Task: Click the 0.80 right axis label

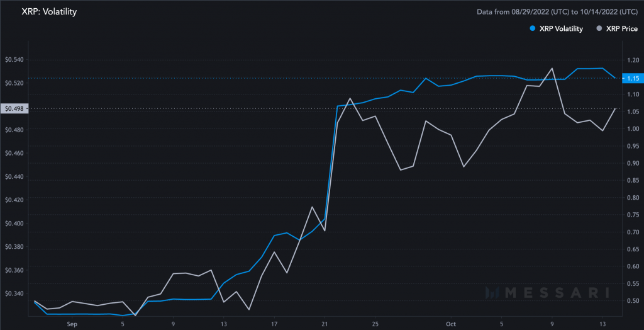Action: (633, 198)
